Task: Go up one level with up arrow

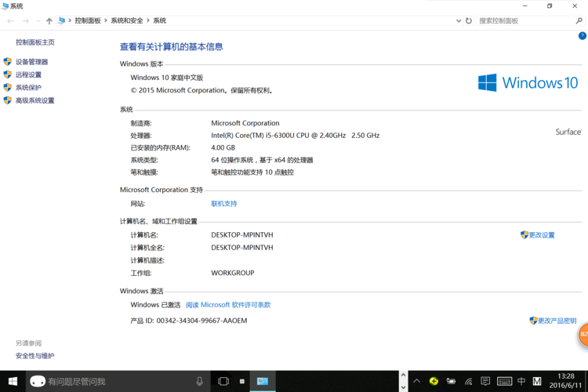Action: click(x=49, y=21)
